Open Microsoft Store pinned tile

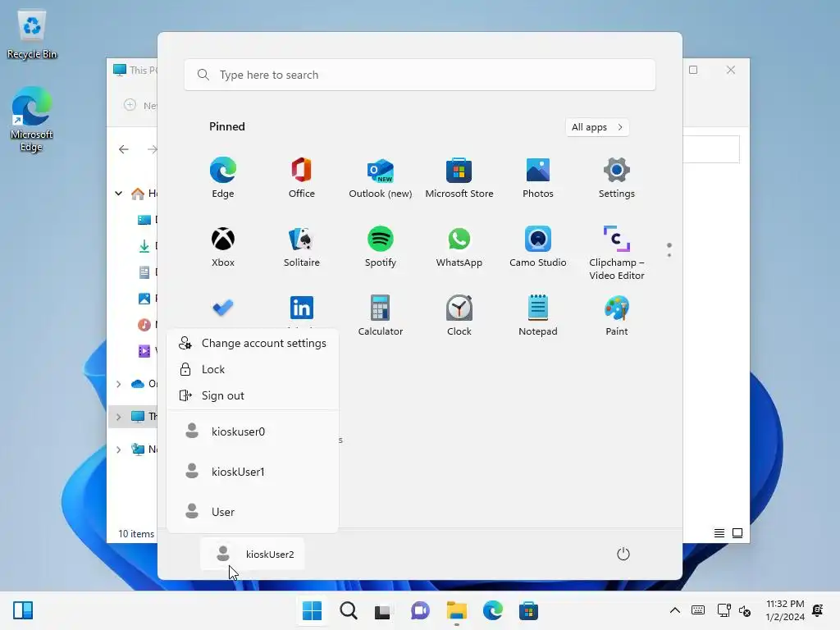click(459, 178)
